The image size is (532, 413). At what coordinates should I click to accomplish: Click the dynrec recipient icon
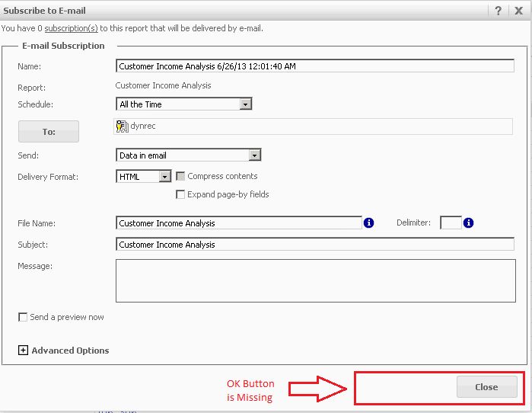tap(122, 126)
